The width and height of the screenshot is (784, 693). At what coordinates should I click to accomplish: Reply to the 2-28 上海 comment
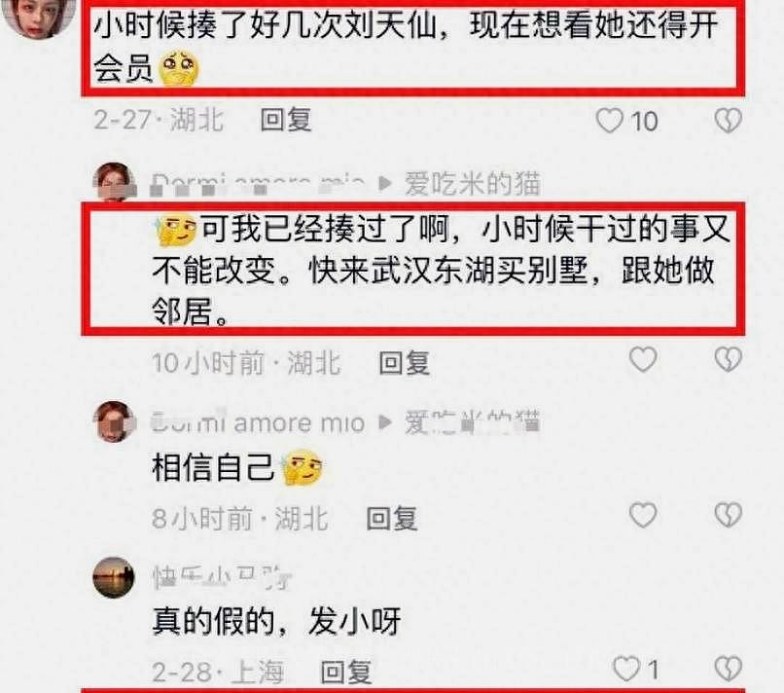(345, 672)
